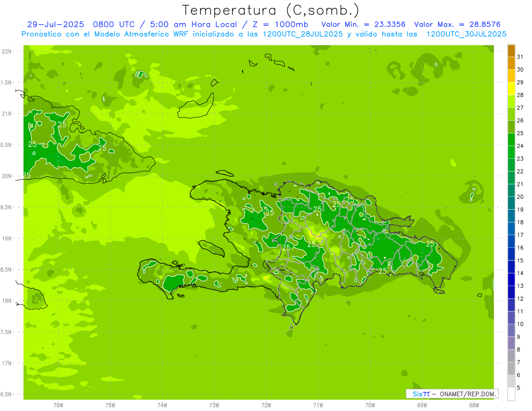
Task: Click 'Valor Max. = 28.8576' in header
Action: click(x=457, y=25)
